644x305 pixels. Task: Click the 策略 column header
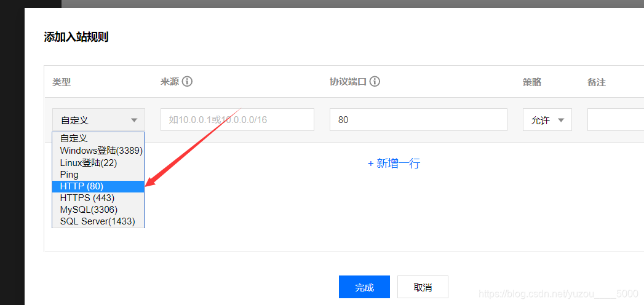tap(532, 82)
